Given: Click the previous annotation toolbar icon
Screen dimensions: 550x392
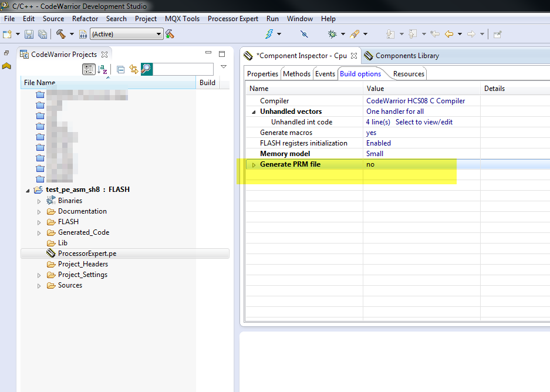Looking at the screenshot, I should [413, 34].
